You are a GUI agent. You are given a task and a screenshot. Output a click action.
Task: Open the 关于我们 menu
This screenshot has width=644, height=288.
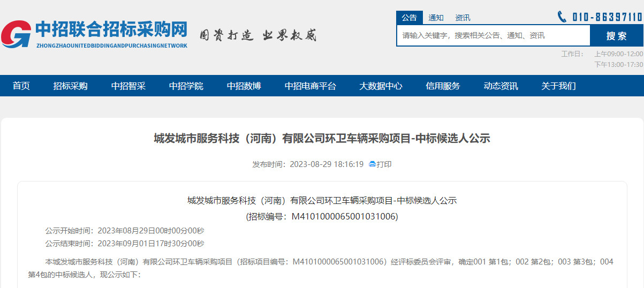(558, 86)
